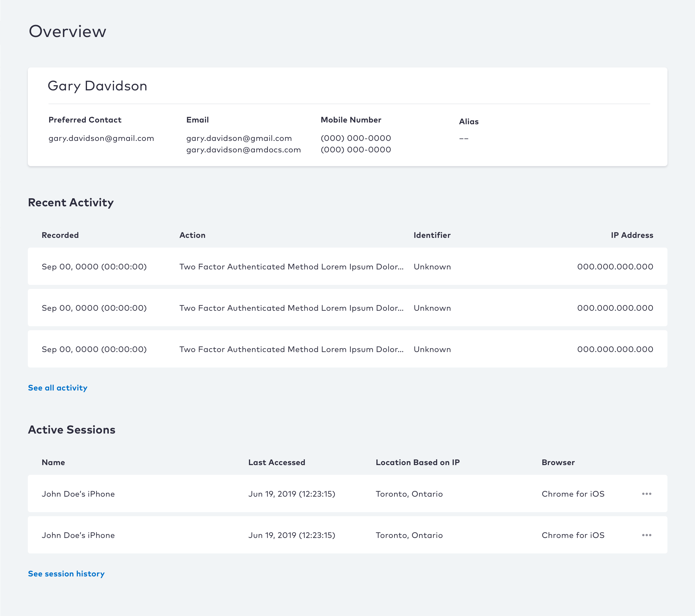Click the Active Sessions section heading
695x616 pixels.
tap(72, 430)
